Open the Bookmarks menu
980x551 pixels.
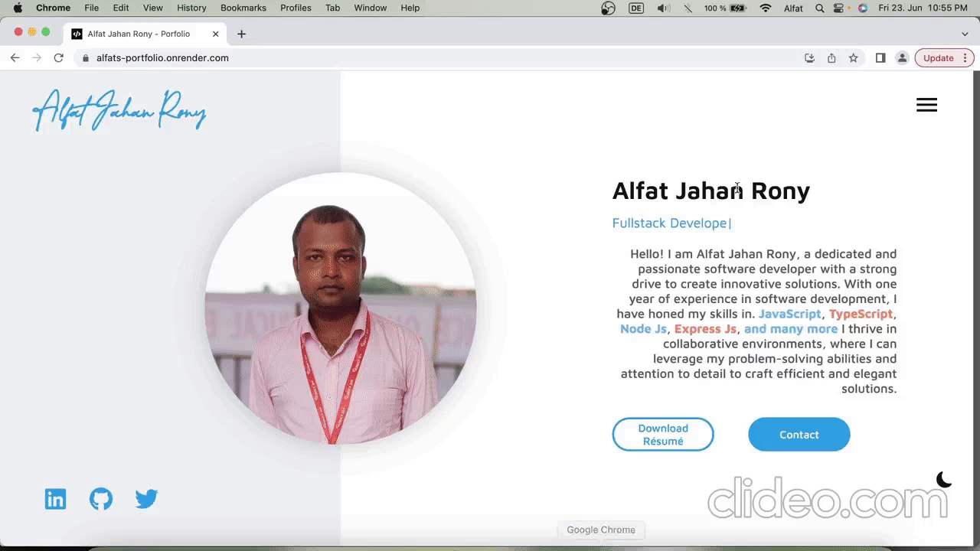coord(243,8)
